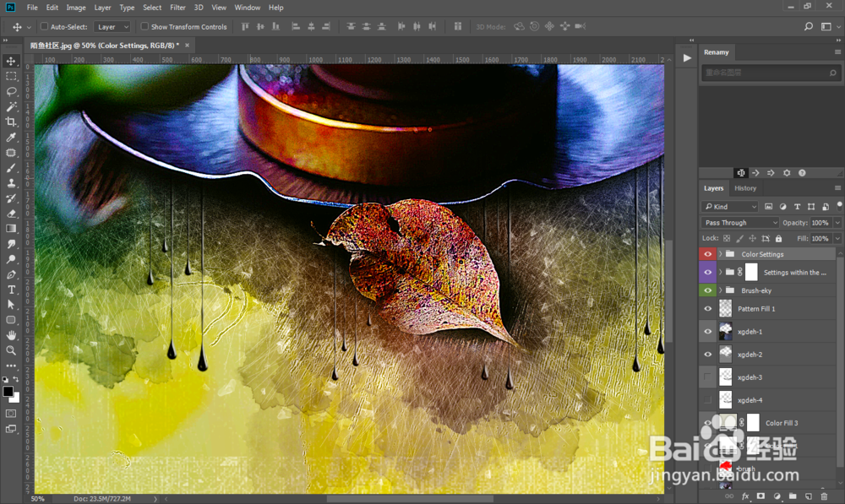Add a layer mask
Screen dimensions: 845x504
761,496
